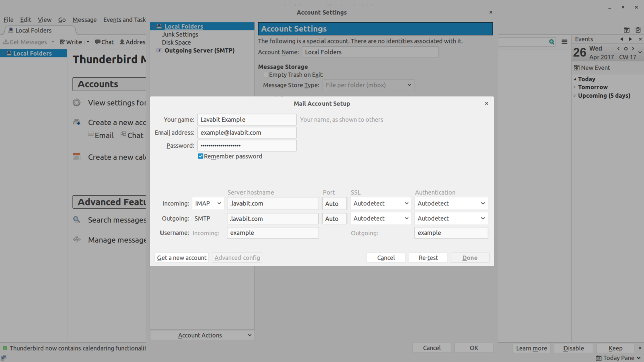Collapse the Today events section
Image resolution: width=644 pixels, height=362 pixels.
(x=575, y=79)
